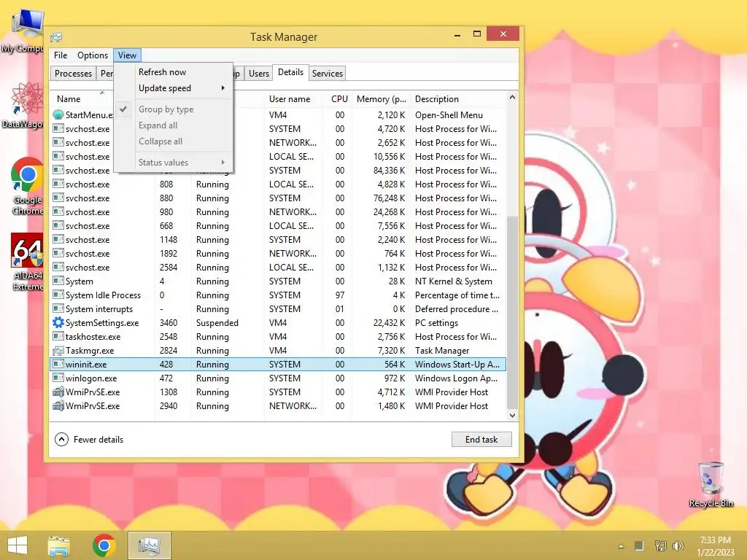
Task: Click icon of WmiPrvSE.exe PID 1308
Action: click(x=58, y=392)
